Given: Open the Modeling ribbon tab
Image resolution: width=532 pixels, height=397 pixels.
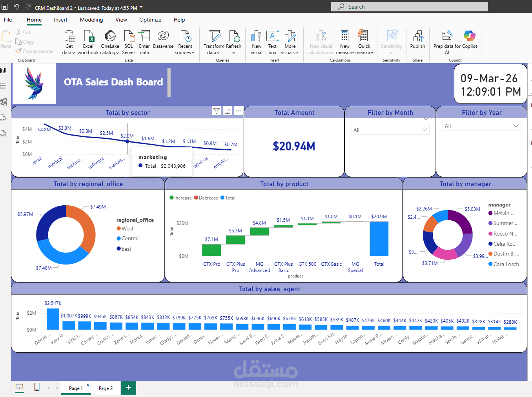Looking at the screenshot, I should pos(91,20).
